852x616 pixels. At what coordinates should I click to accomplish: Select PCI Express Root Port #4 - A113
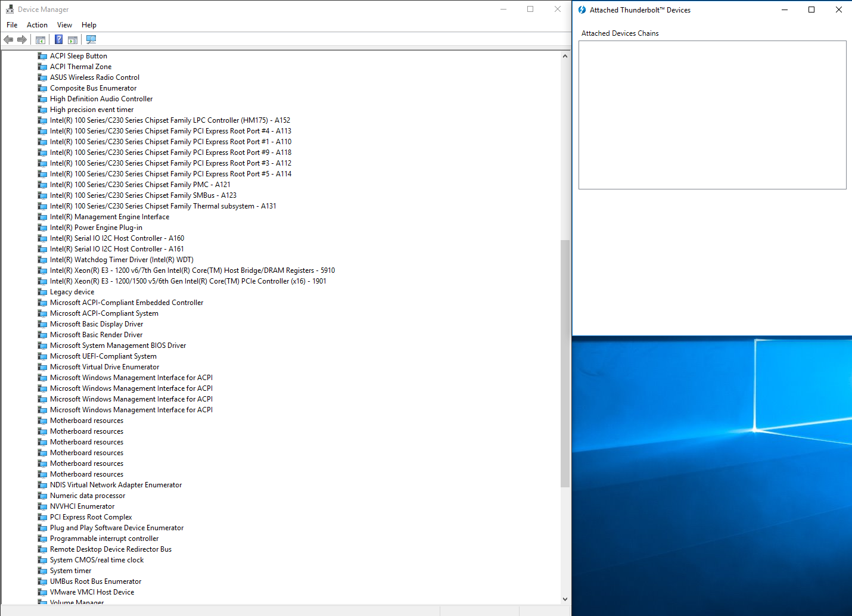click(170, 131)
